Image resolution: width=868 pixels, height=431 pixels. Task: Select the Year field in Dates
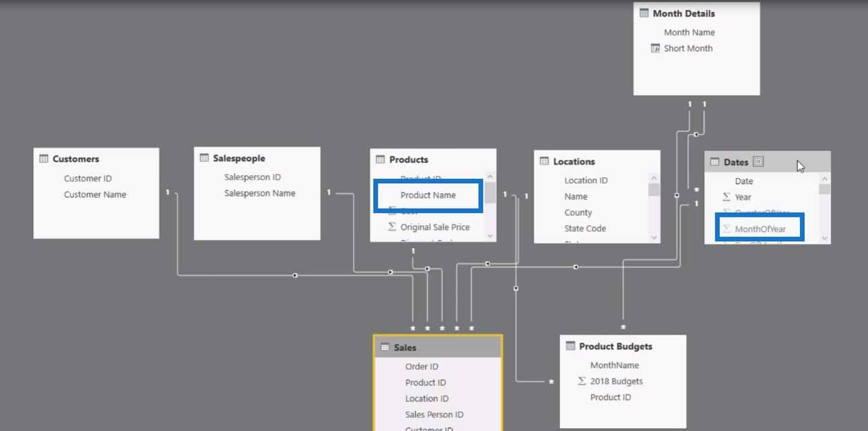tap(743, 197)
